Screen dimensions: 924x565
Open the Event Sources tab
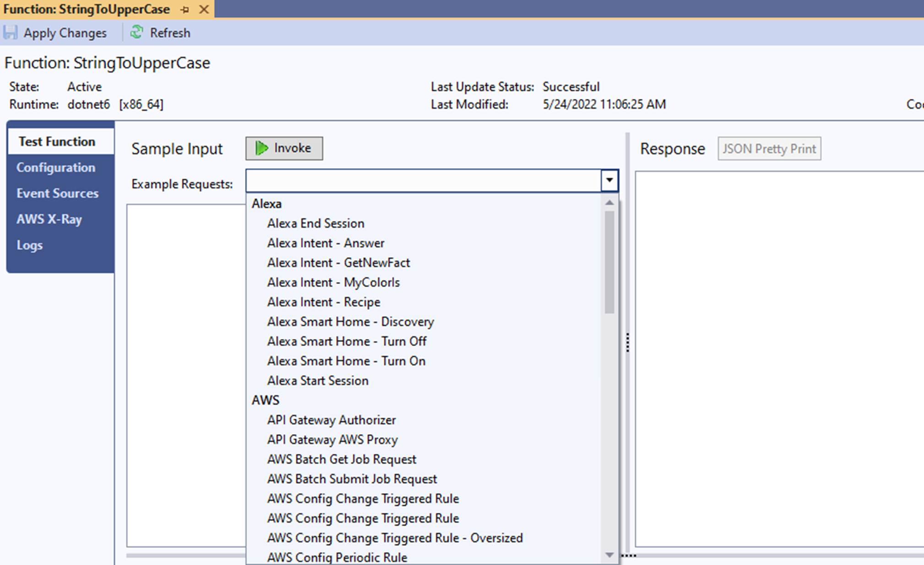click(x=58, y=193)
